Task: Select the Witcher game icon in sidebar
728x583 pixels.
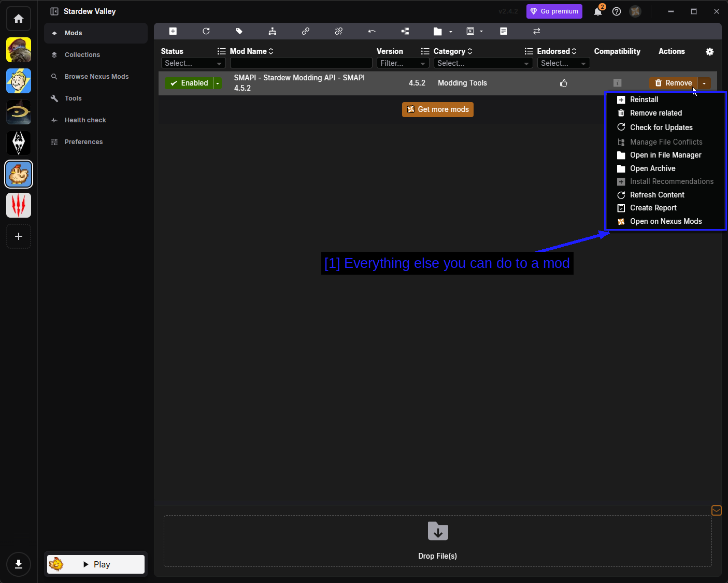Action: (19, 205)
